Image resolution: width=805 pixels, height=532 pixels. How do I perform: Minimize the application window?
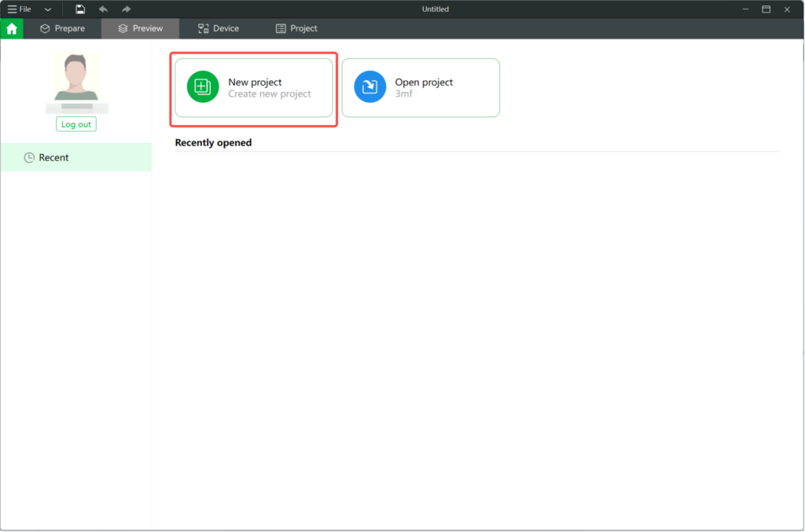click(744, 9)
